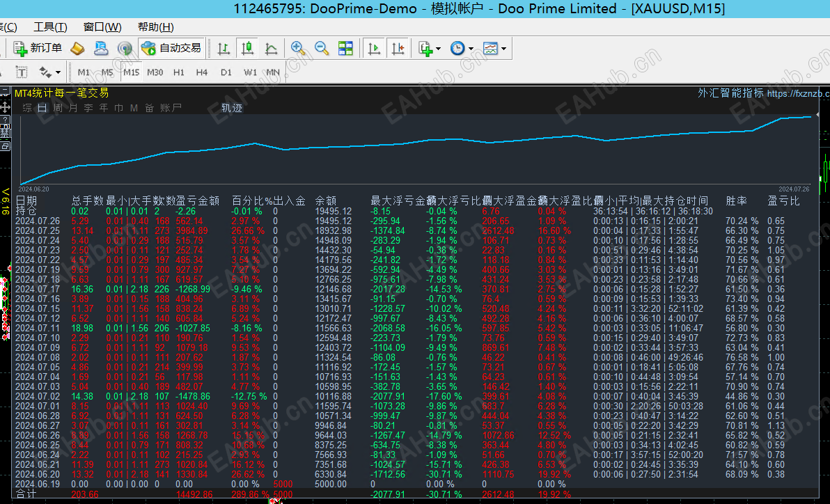Select the M15 timeframe
This screenshot has width=830, height=504.
point(132,72)
